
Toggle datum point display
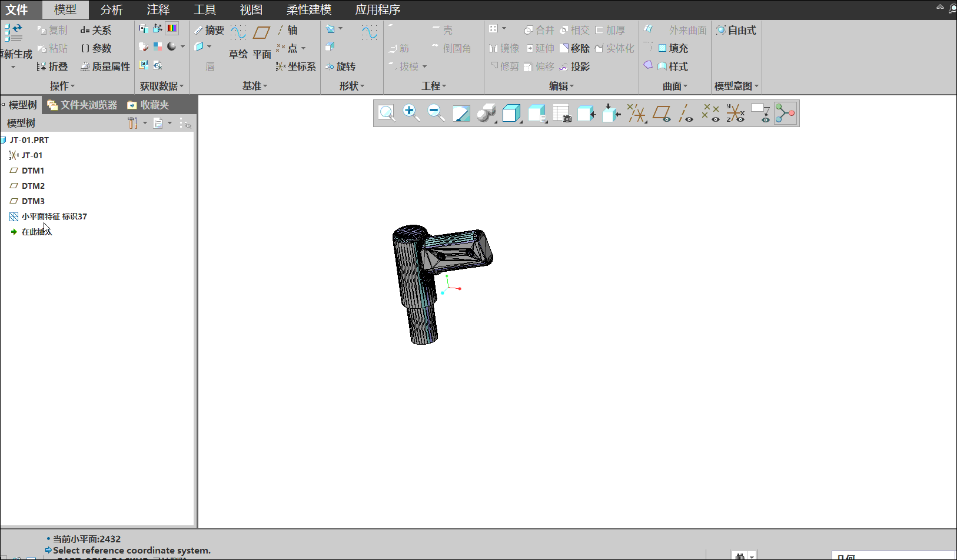click(x=710, y=113)
